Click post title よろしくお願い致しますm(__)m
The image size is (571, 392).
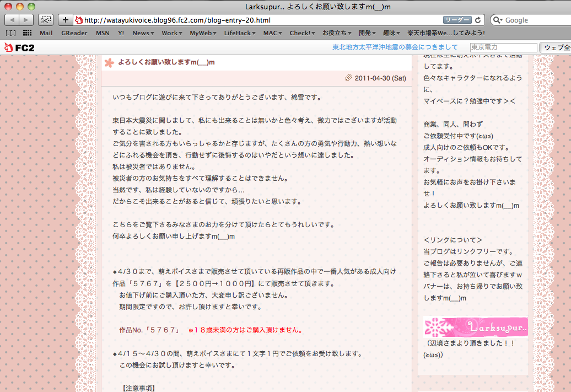tap(166, 62)
